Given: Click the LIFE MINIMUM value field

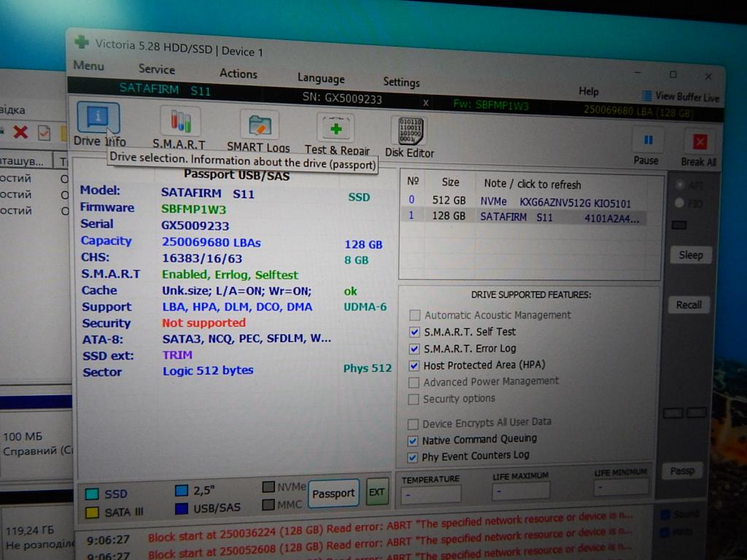Looking at the screenshot, I should 621,487.
